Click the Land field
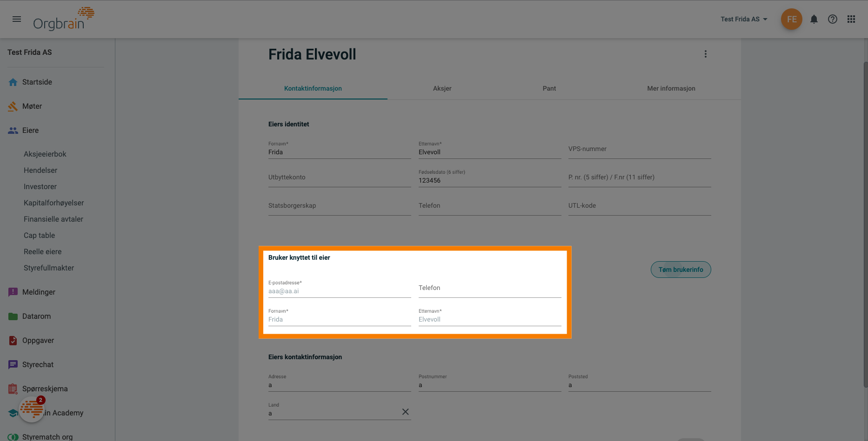This screenshot has height=441, width=868. [340, 411]
